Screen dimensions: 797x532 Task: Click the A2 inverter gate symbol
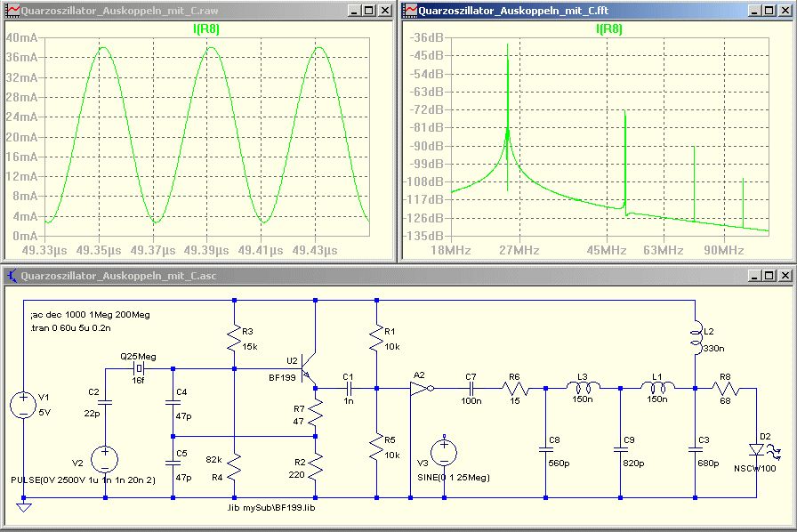419,389
